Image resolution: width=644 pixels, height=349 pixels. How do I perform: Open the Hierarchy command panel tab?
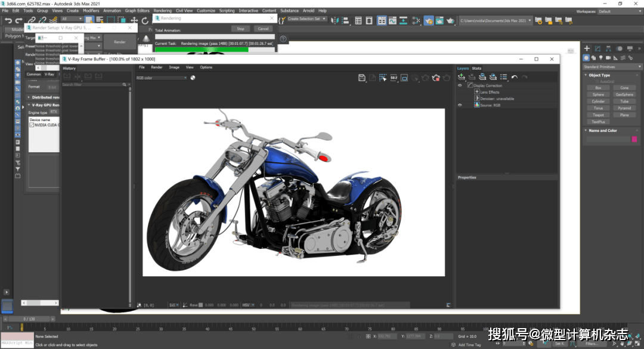608,48
